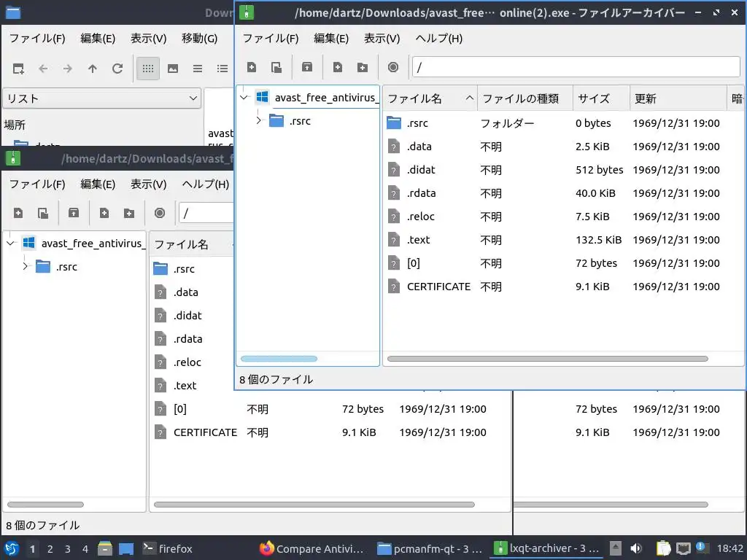Screen dimensions: 747x560
Task: Click location path field in front archiver
Action: coord(576,67)
